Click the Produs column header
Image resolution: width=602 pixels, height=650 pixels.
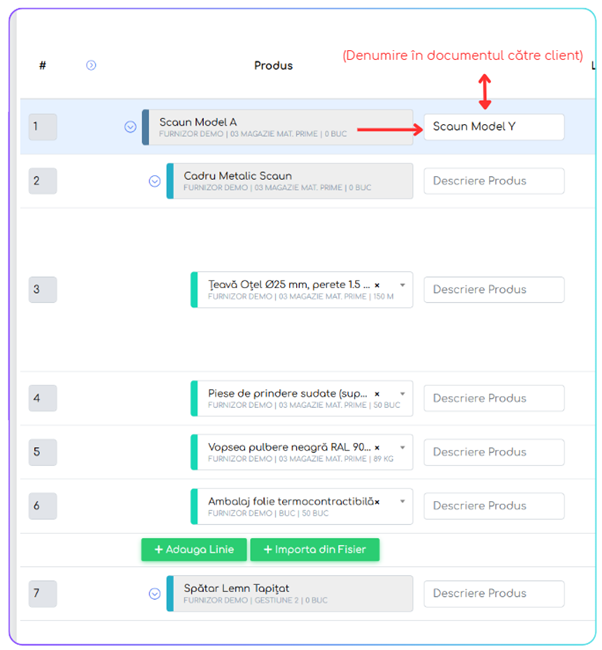tap(273, 65)
